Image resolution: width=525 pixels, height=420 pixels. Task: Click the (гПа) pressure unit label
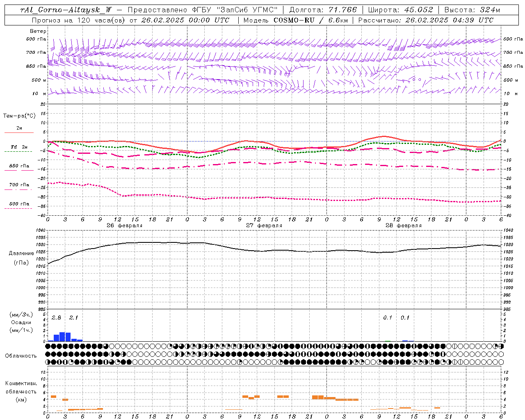[x=21, y=262]
